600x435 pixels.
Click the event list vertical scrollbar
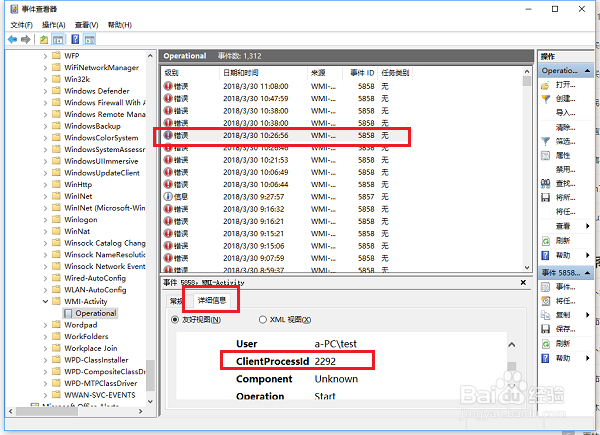527,169
